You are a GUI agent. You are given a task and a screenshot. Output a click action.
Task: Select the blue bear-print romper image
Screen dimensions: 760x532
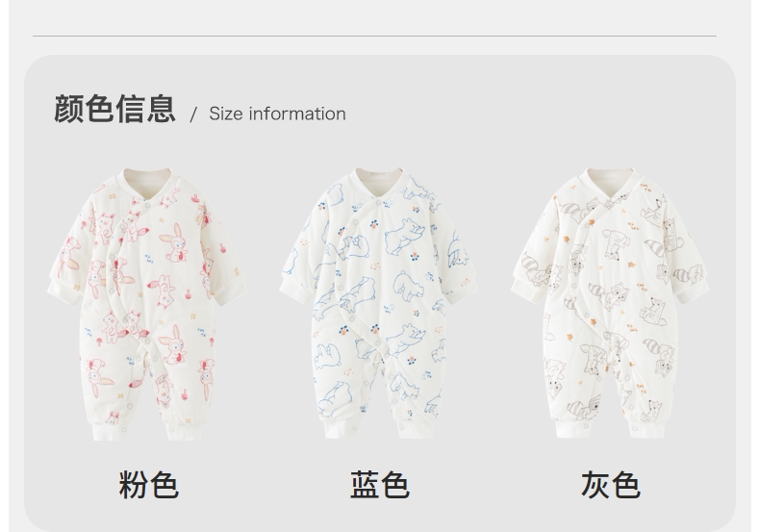pyautogui.click(x=378, y=303)
